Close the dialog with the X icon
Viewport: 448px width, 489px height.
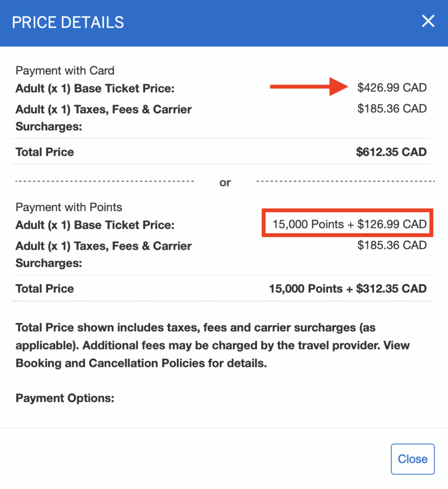(x=428, y=21)
